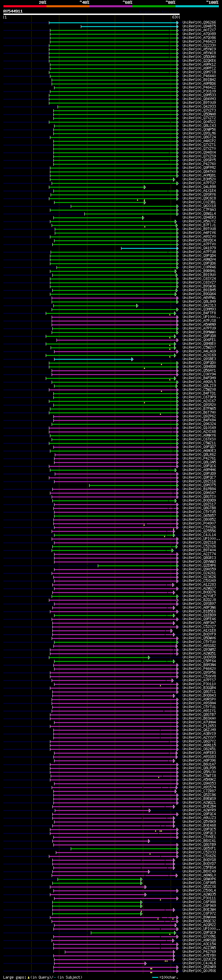Select label UniRef100_P46422
This screenshot has height=980, width=222.
coord(199,87)
